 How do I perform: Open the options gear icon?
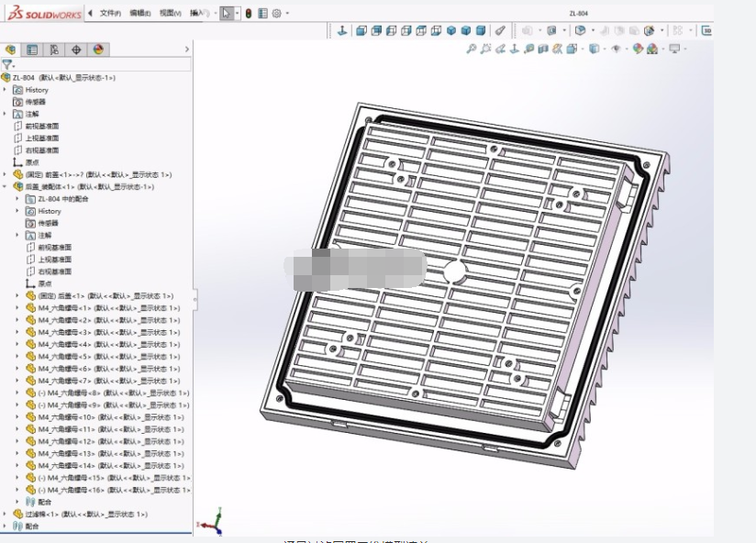coord(276,14)
